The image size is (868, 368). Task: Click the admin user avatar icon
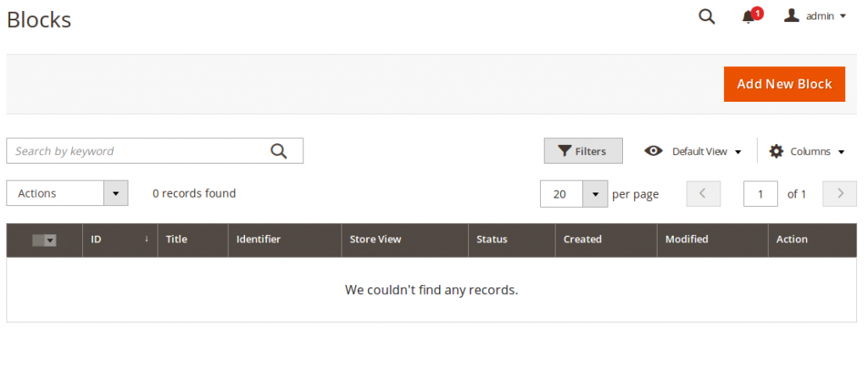[x=792, y=15]
